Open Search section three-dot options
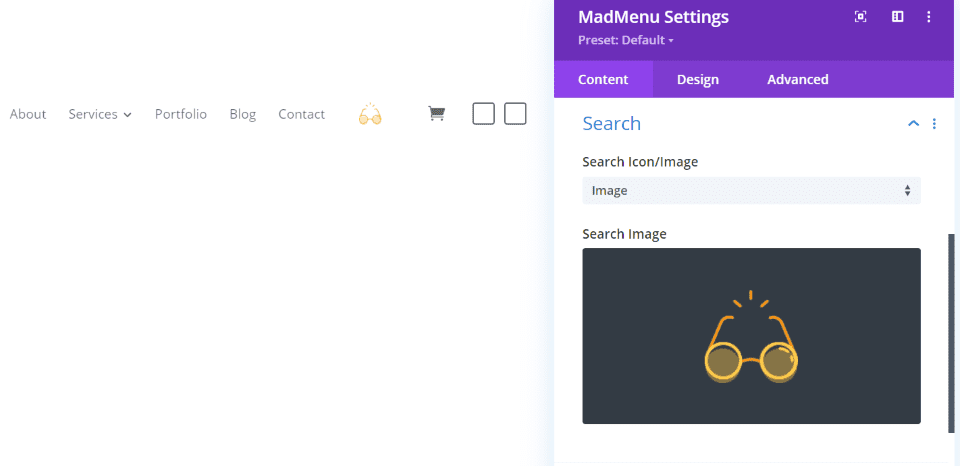Image resolution: width=960 pixels, height=466 pixels. point(934,124)
